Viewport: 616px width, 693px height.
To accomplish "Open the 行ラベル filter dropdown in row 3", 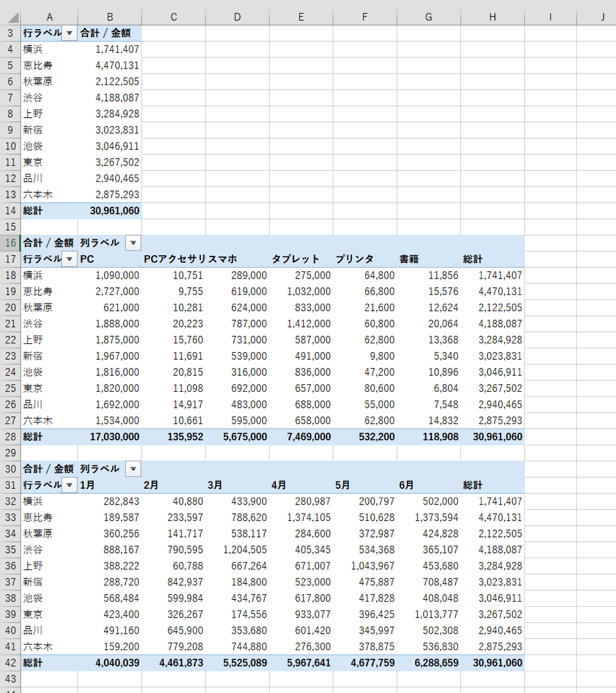I will coord(69,33).
